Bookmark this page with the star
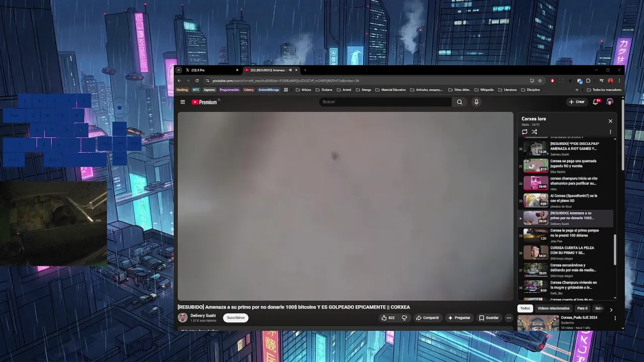Viewport: 644px width, 362px height. (540, 80)
